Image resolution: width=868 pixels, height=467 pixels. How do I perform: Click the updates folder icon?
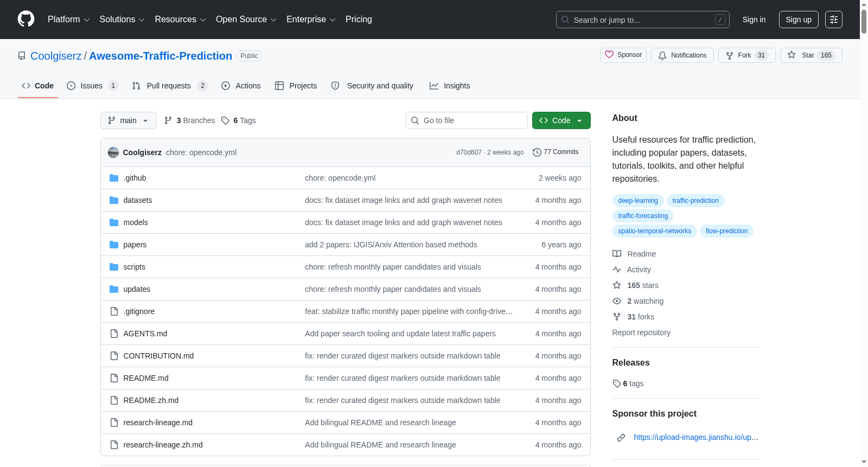[114, 289]
